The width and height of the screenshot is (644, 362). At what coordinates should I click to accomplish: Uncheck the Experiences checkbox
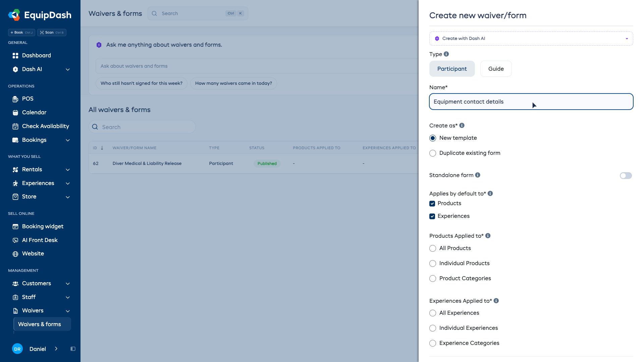(x=432, y=216)
